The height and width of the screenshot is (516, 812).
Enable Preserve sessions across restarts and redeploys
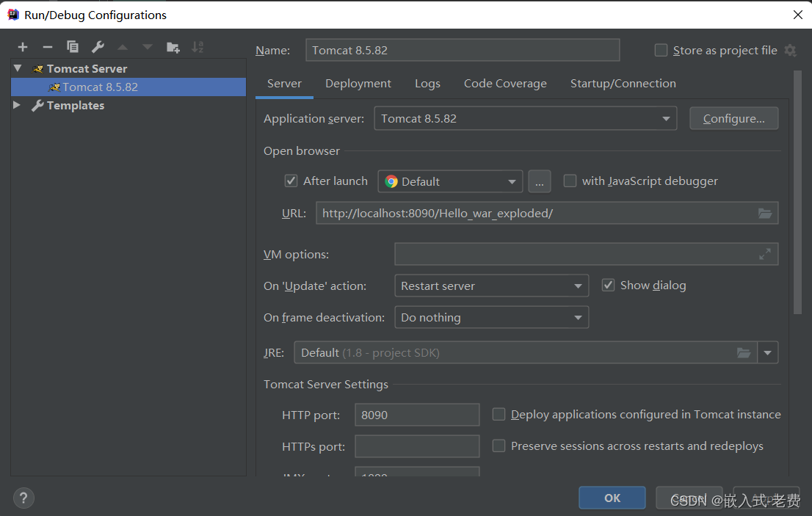tap(499, 446)
